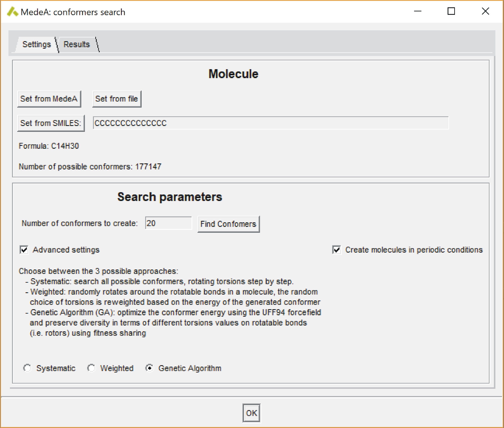The image size is (504, 428).
Task: Click the Set from file button
Action: [x=117, y=99]
